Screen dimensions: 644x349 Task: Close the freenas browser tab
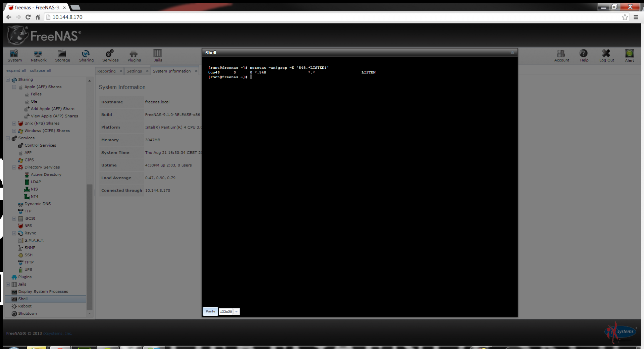pos(64,7)
